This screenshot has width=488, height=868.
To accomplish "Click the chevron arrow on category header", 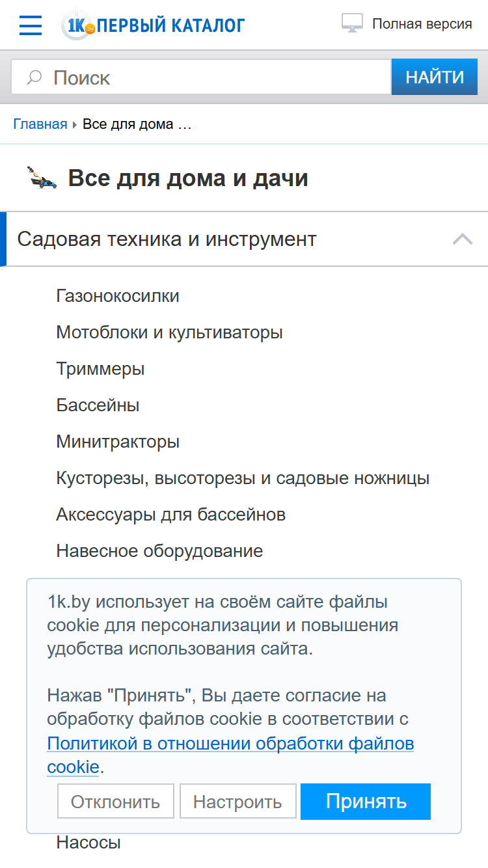I will click(x=463, y=239).
